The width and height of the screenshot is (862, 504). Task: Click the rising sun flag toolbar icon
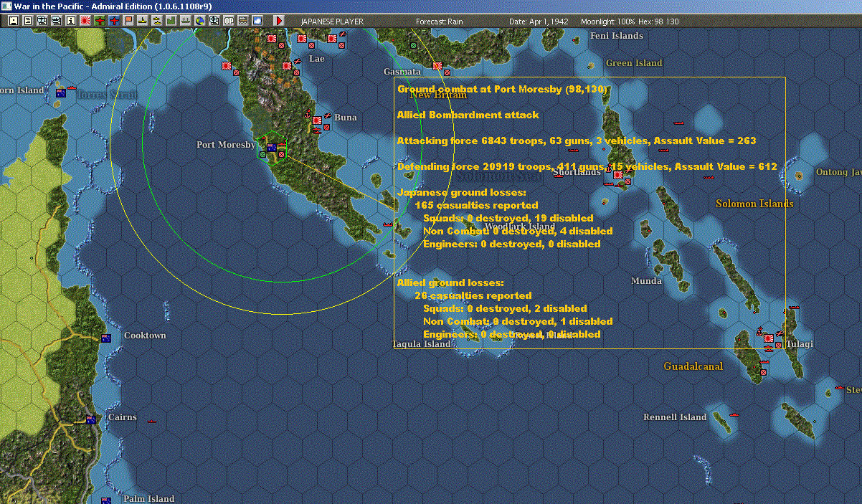click(x=85, y=21)
